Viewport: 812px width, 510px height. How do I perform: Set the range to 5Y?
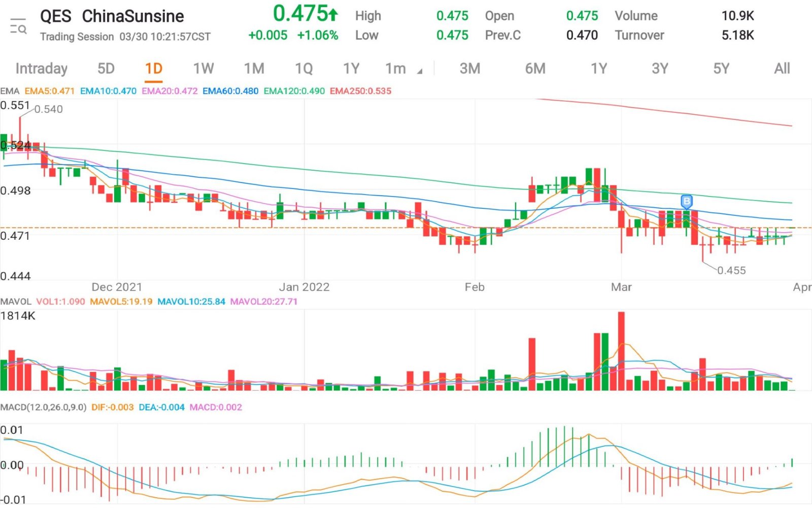click(x=721, y=69)
